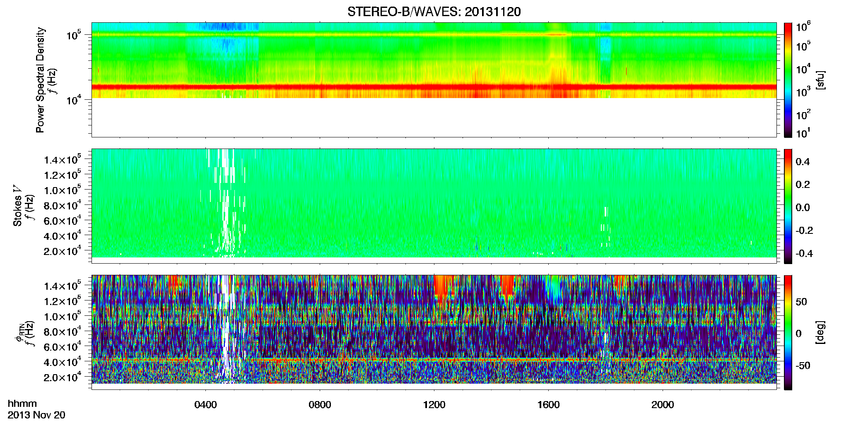The width and height of the screenshot is (868, 447).
Task: Click the 0400 time tick label
Action: click(205, 405)
